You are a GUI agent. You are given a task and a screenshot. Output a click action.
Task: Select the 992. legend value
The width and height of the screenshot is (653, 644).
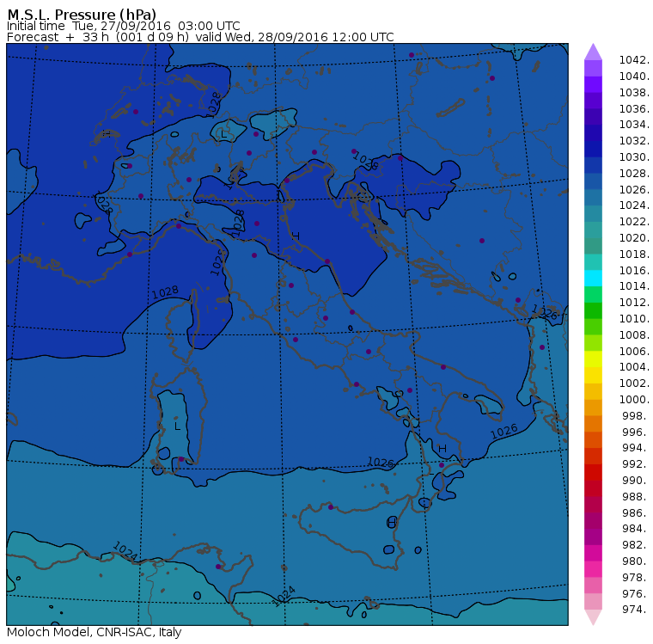coord(636,464)
